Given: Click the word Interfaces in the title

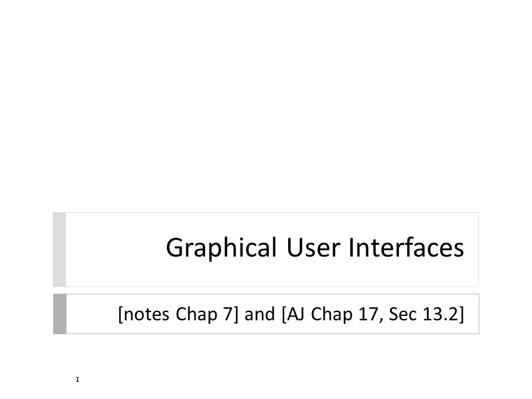Looking at the screenshot, I should pos(406,248).
